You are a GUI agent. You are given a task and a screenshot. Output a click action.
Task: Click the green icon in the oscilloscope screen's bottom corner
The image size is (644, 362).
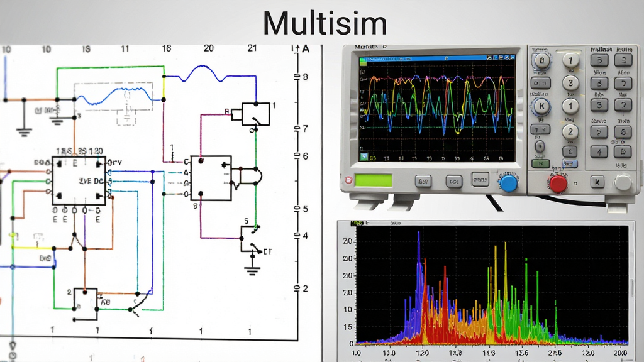[x=364, y=156]
